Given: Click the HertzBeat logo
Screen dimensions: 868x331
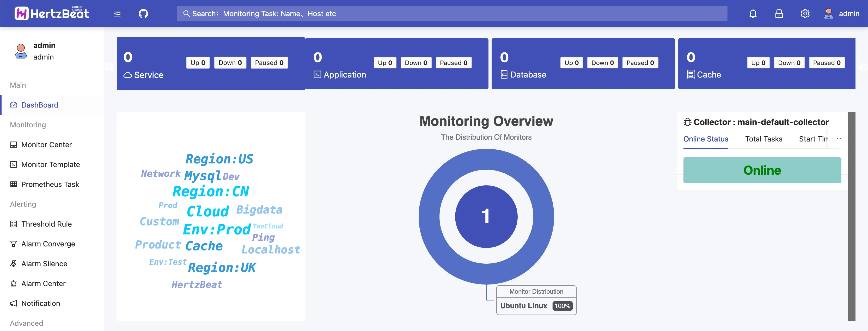Looking at the screenshot, I should tap(52, 14).
